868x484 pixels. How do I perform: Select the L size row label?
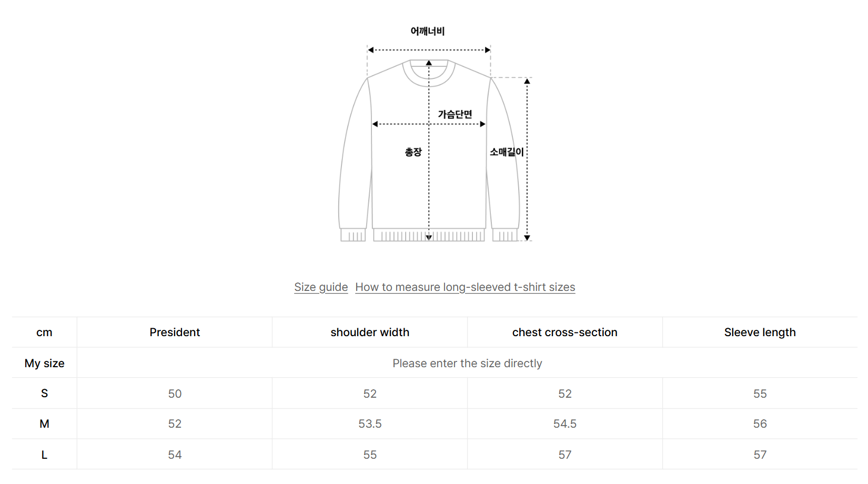coord(45,455)
